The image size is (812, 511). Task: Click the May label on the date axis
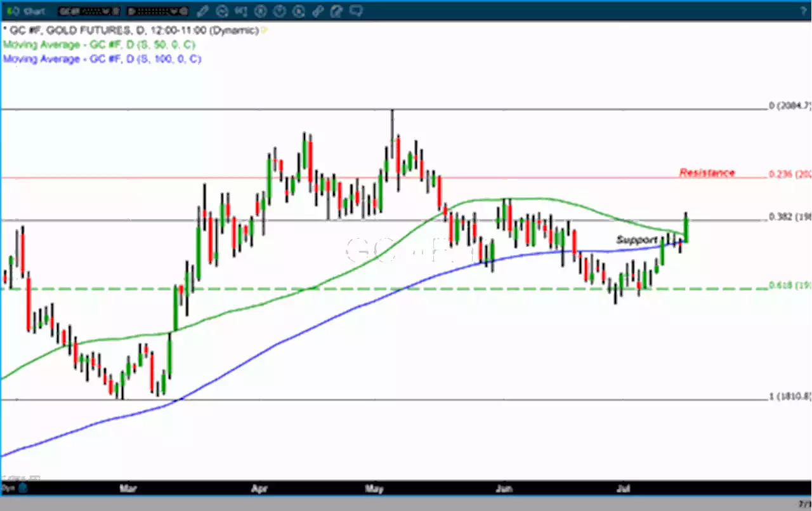(x=374, y=489)
